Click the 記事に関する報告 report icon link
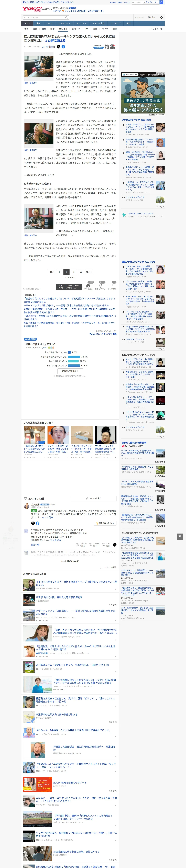This screenshot has height=868, width=186. click(x=32, y=289)
